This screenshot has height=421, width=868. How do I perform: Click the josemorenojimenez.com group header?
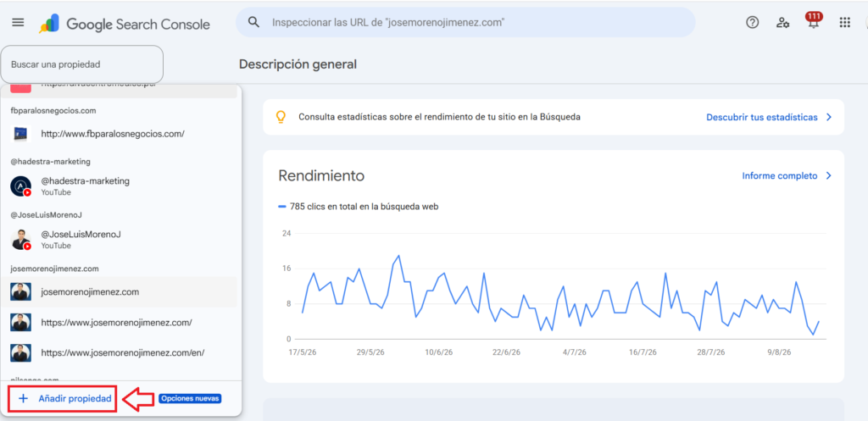click(54, 269)
